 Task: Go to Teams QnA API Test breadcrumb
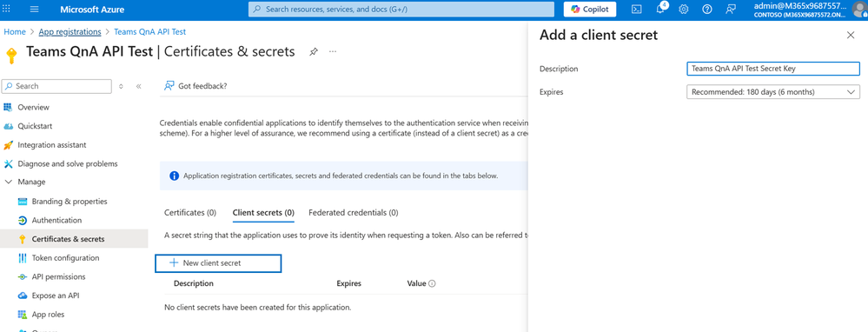point(150,32)
